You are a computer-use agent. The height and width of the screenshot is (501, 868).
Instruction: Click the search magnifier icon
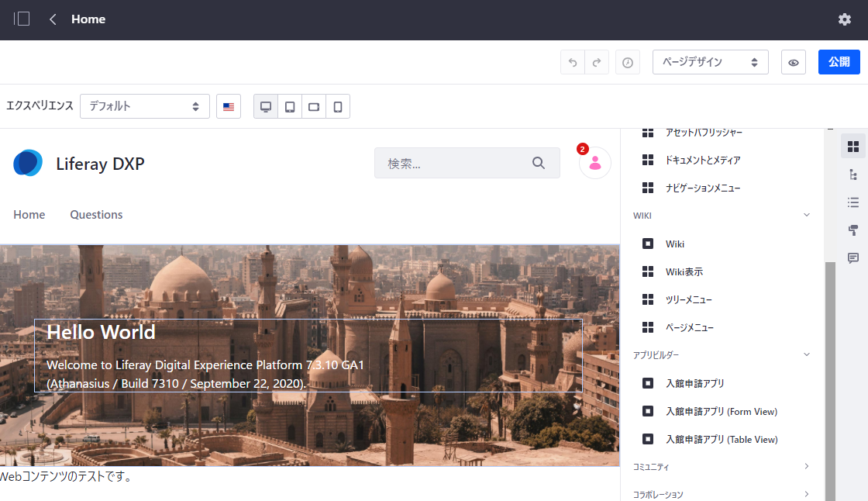coord(539,163)
